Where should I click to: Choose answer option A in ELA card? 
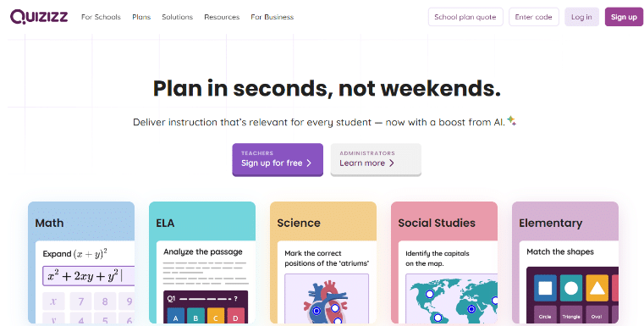[x=176, y=316]
